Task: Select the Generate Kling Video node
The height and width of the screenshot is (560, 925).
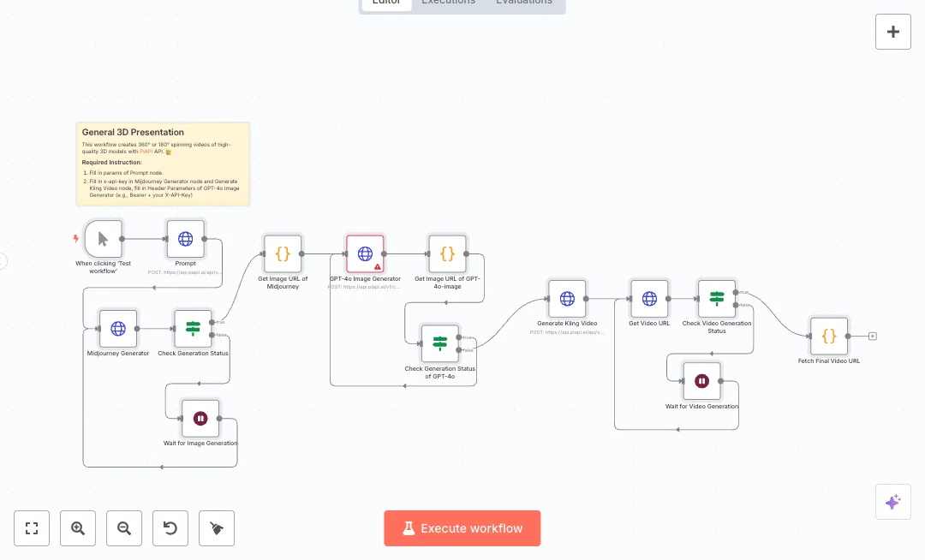Action: 567,298
